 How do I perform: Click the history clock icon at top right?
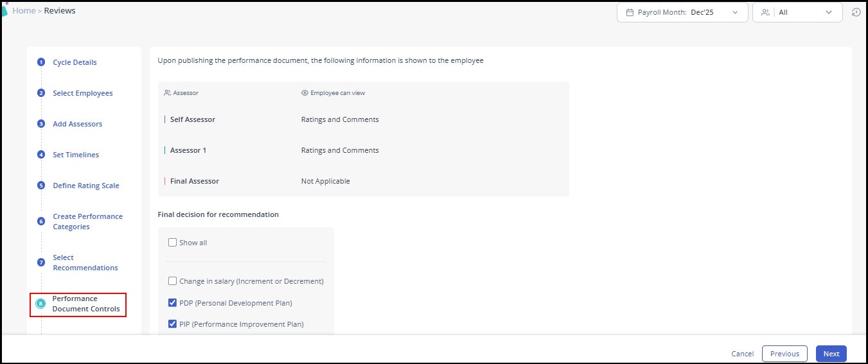point(856,12)
